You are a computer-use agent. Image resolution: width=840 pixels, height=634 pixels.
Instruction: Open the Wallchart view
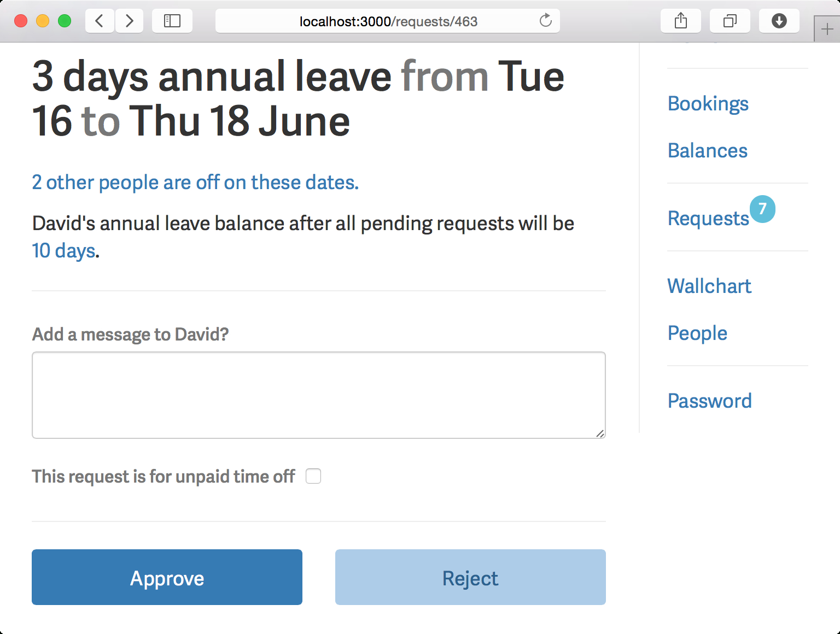709,286
